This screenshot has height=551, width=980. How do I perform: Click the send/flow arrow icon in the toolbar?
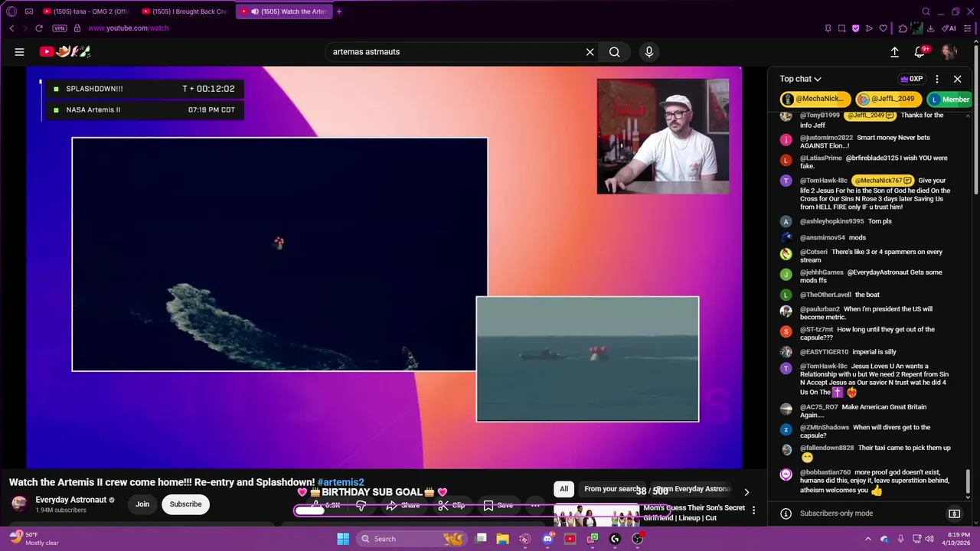coord(869,28)
